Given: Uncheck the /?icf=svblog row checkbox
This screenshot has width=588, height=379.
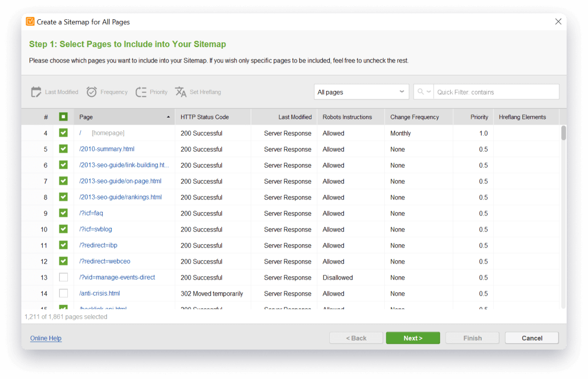Looking at the screenshot, I should pos(64,229).
